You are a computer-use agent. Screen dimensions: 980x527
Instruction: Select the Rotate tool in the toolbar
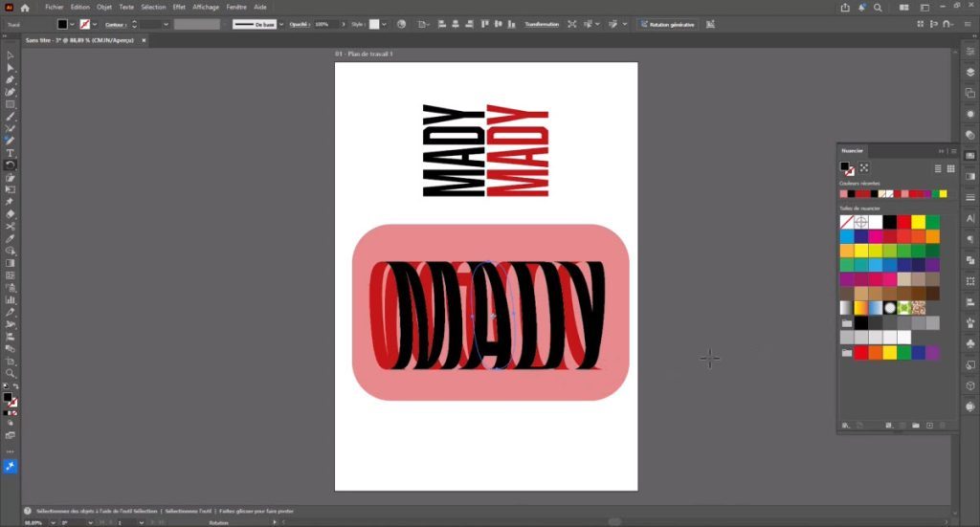pos(10,165)
